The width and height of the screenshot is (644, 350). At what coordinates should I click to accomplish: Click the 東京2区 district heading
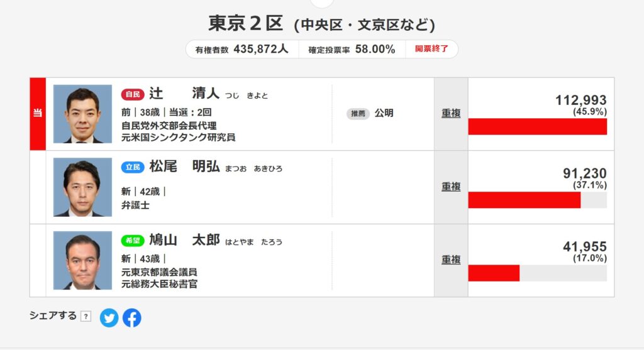(246, 23)
